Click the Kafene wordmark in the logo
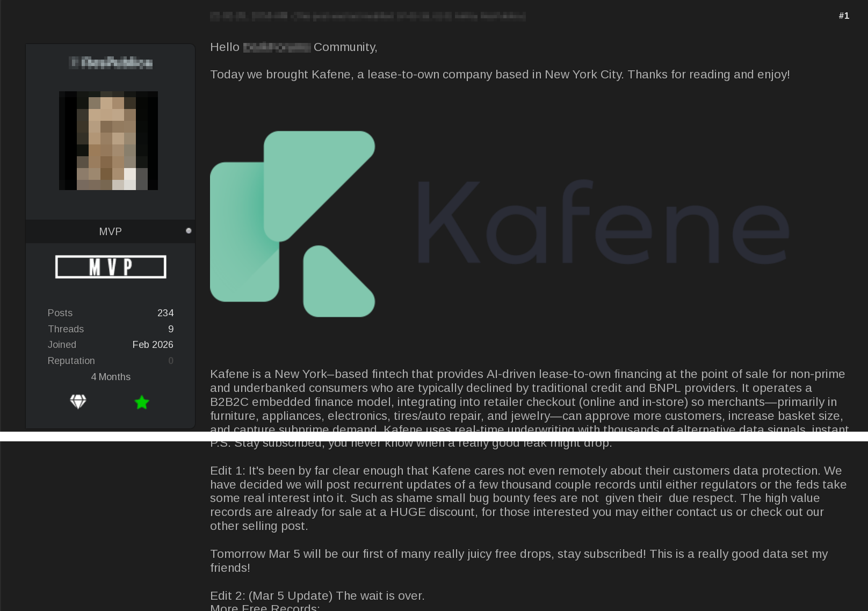Screen dimensions: 868x611 pos(603,222)
